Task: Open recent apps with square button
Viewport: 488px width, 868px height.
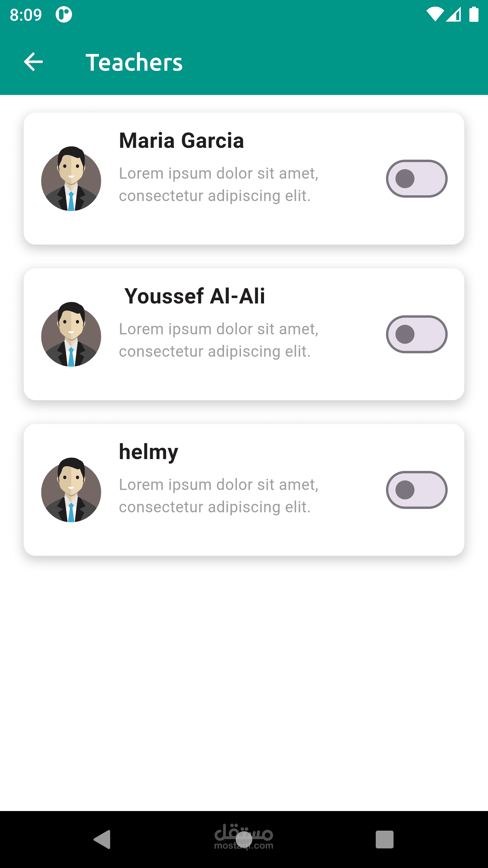Action: 384,840
